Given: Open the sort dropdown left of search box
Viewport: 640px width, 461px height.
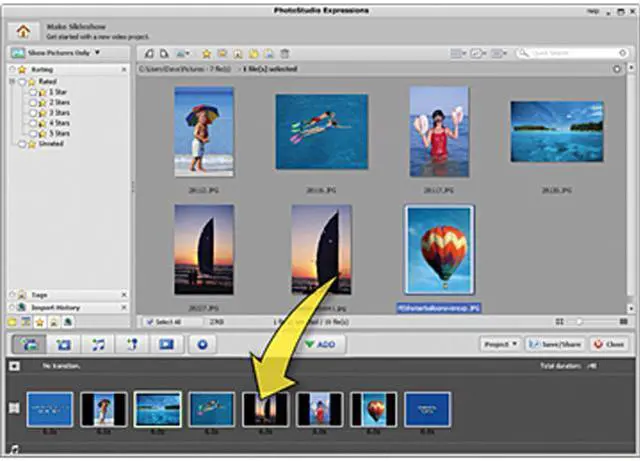Looking at the screenshot, I should pos(498,53).
